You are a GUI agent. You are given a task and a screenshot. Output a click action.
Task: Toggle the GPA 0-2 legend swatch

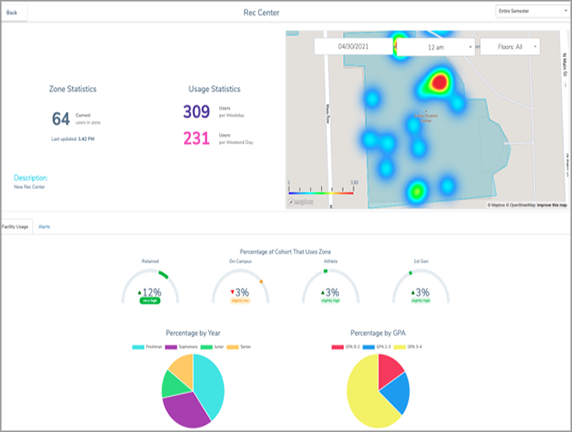click(337, 347)
